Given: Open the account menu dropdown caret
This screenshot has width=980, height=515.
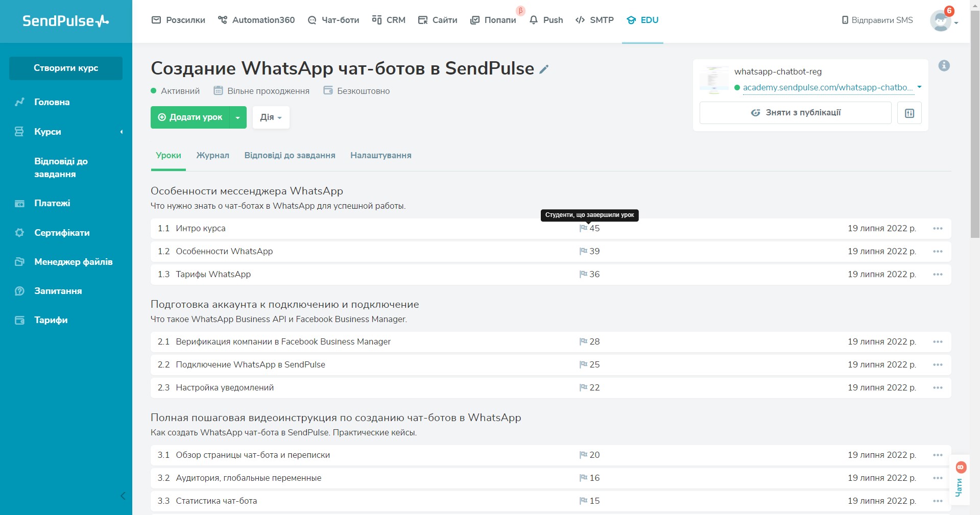Looking at the screenshot, I should [956, 23].
